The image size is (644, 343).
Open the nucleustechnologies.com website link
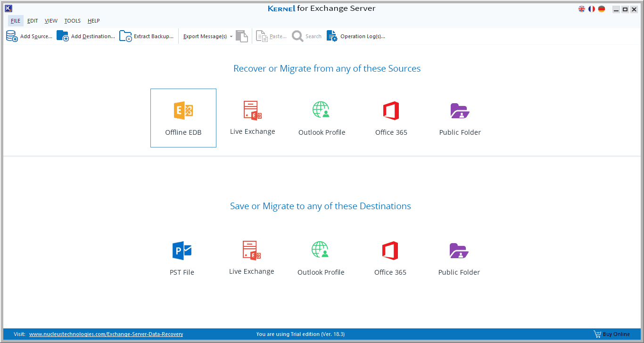coord(106,334)
